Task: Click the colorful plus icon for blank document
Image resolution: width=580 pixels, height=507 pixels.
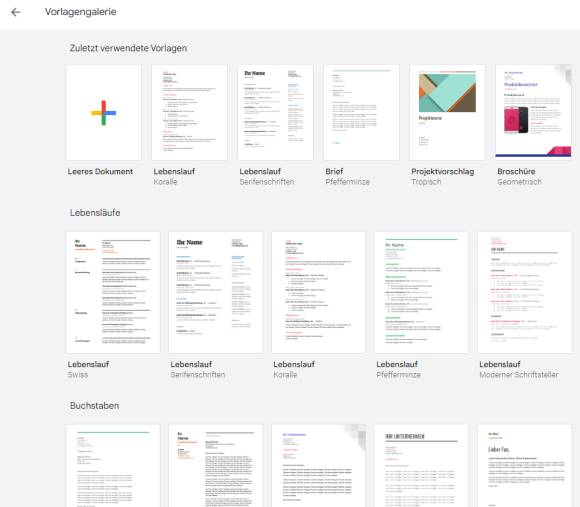Action: point(104,113)
